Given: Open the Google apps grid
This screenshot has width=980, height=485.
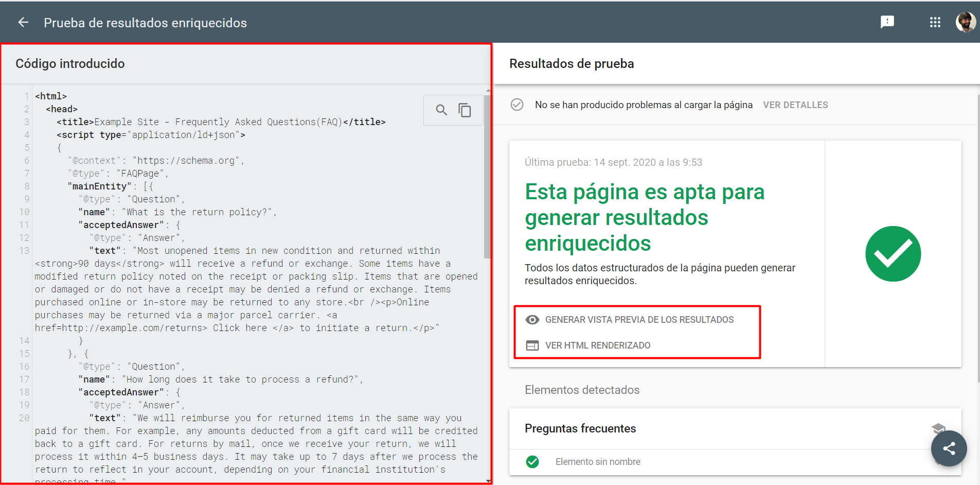Looking at the screenshot, I should (936, 22).
